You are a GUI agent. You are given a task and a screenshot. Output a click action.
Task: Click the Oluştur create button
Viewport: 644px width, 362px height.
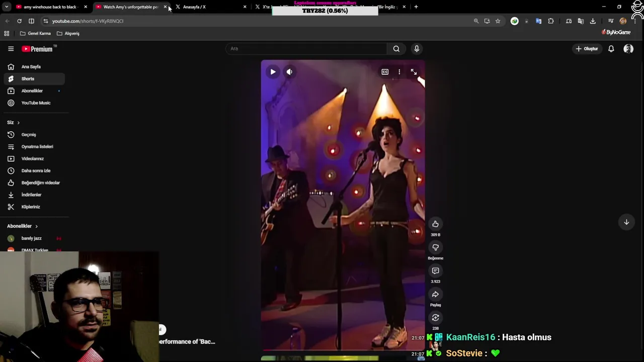[587, 49]
